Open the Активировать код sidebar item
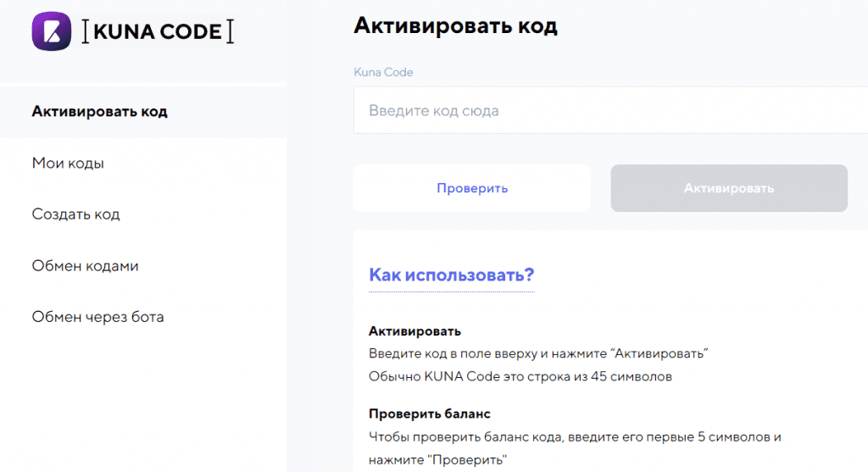The image size is (868, 472). tap(143, 111)
